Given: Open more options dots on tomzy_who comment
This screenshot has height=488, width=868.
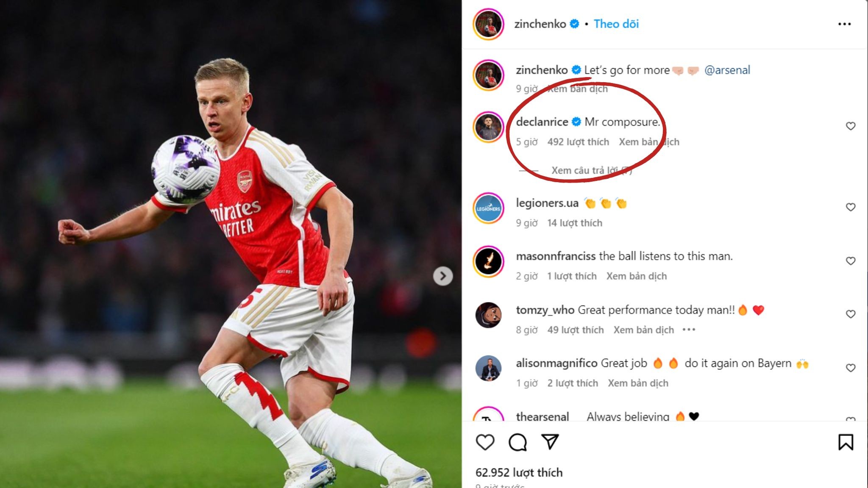Looking at the screenshot, I should click(689, 330).
